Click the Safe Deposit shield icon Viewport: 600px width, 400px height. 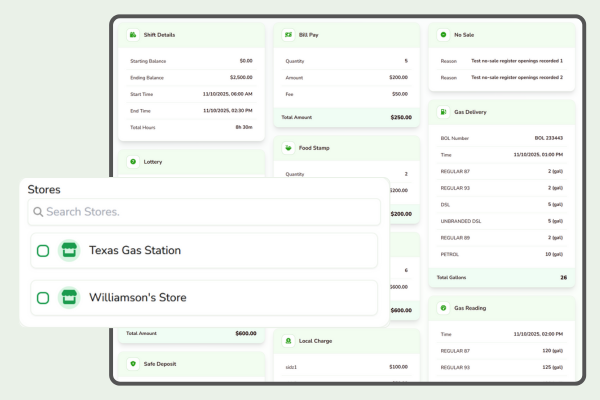[x=133, y=364]
